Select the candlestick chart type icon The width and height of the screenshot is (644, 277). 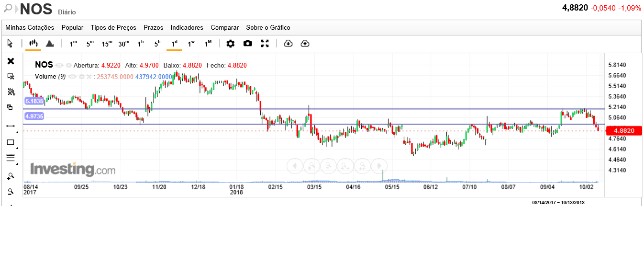point(33,44)
